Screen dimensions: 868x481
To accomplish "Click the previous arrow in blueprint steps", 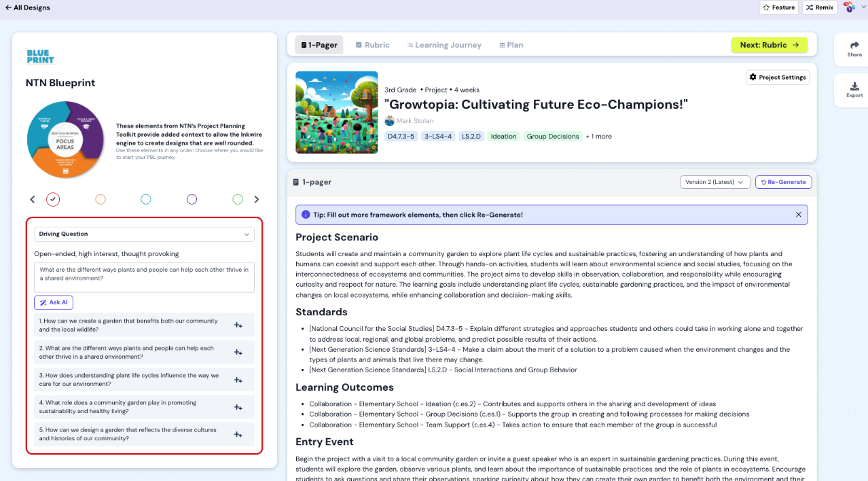I will click(x=33, y=199).
